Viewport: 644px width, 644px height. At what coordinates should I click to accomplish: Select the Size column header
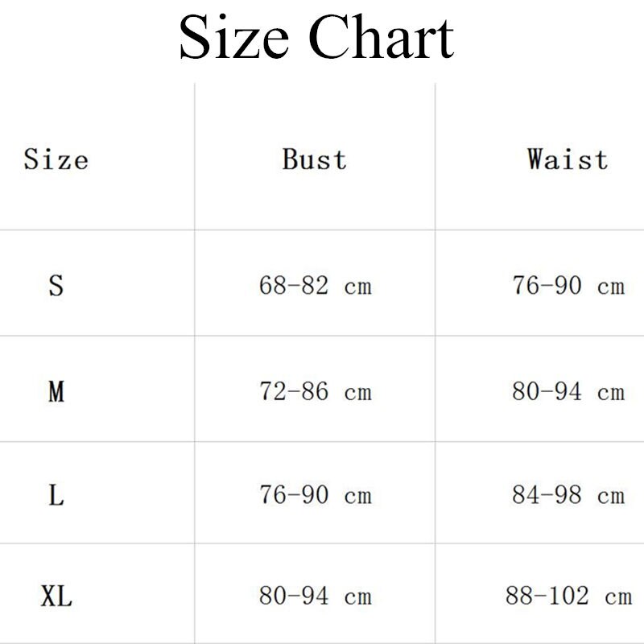point(56,159)
